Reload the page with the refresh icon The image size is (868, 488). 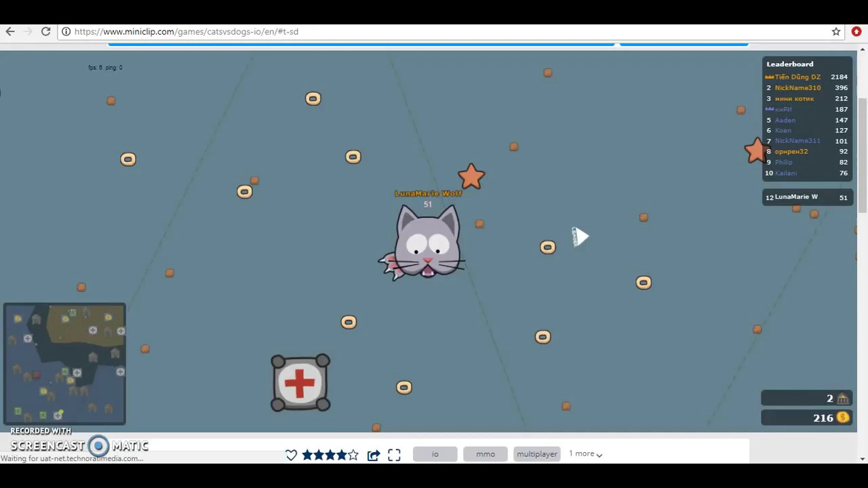click(x=45, y=31)
